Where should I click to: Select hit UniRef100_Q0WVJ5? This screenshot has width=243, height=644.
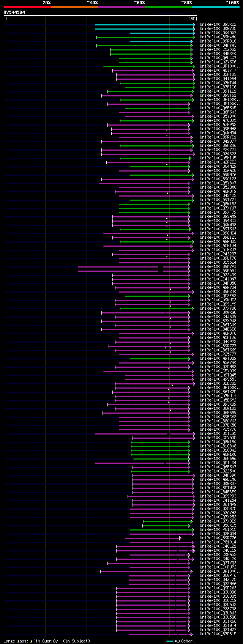pos(218,29)
